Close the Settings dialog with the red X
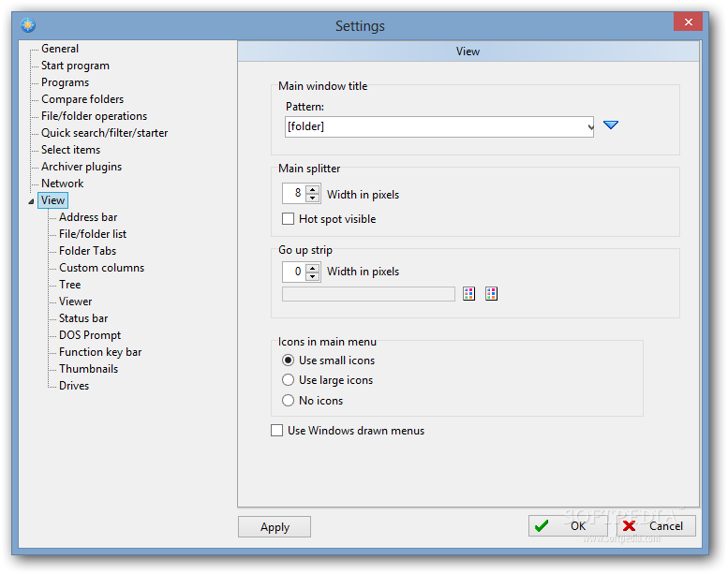Viewport: 728px width, 574px height. pyautogui.click(x=688, y=22)
